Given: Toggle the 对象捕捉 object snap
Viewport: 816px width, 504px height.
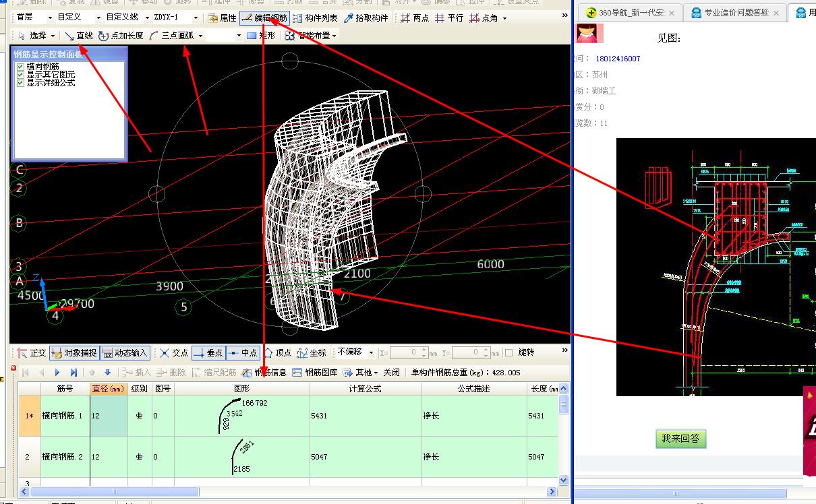Looking at the screenshot, I should tap(74, 352).
